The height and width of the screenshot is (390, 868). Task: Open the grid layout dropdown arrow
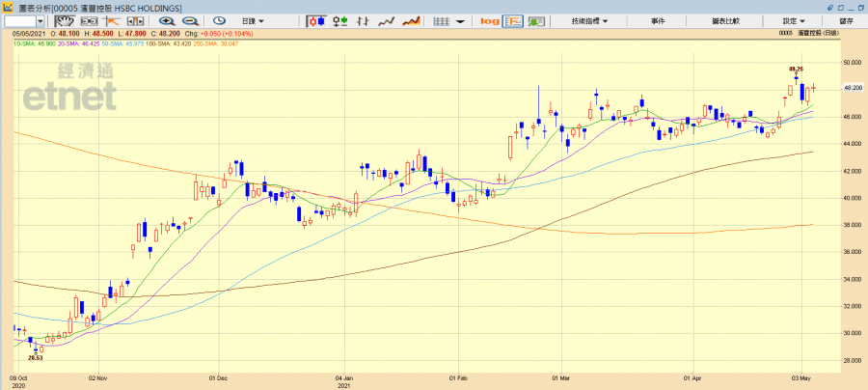point(460,20)
